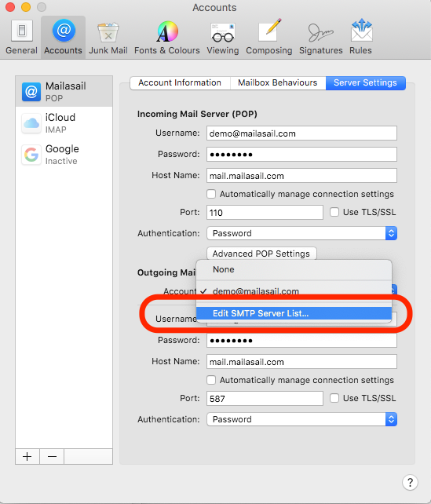Click outgoing Host Name field
Image resolution: width=431 pixels, height=504 pixels.
[x=301, y=362]
